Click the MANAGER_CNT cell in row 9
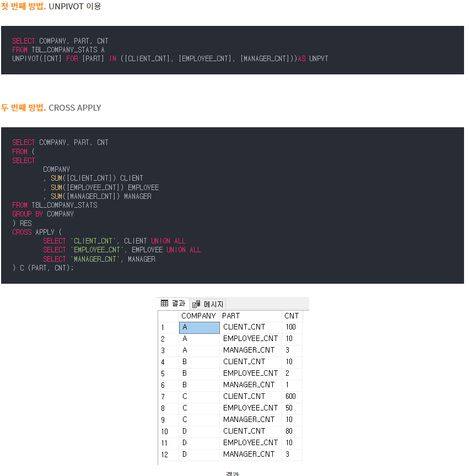469x476 pixels. (250, 420)
